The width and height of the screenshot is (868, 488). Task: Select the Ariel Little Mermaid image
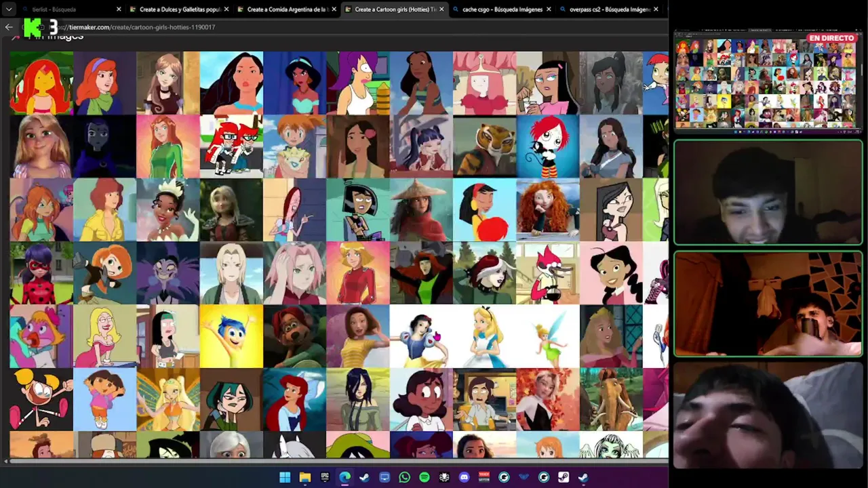tap(294, 400)
